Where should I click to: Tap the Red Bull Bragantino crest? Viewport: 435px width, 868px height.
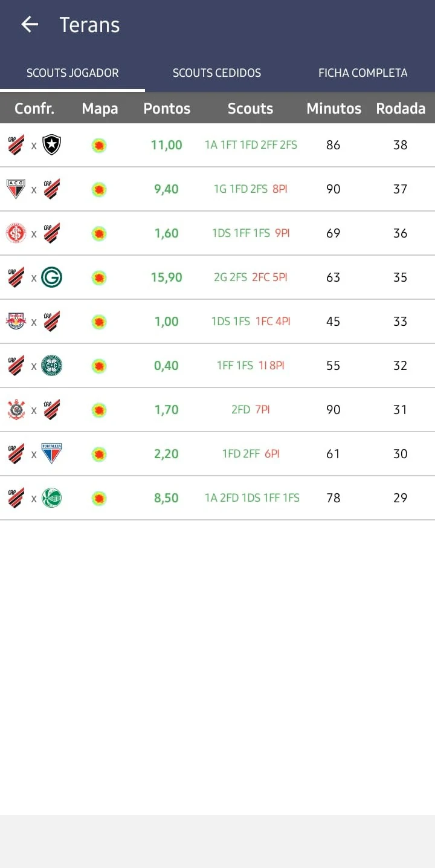pyautogui.click(x=16, y=322)
